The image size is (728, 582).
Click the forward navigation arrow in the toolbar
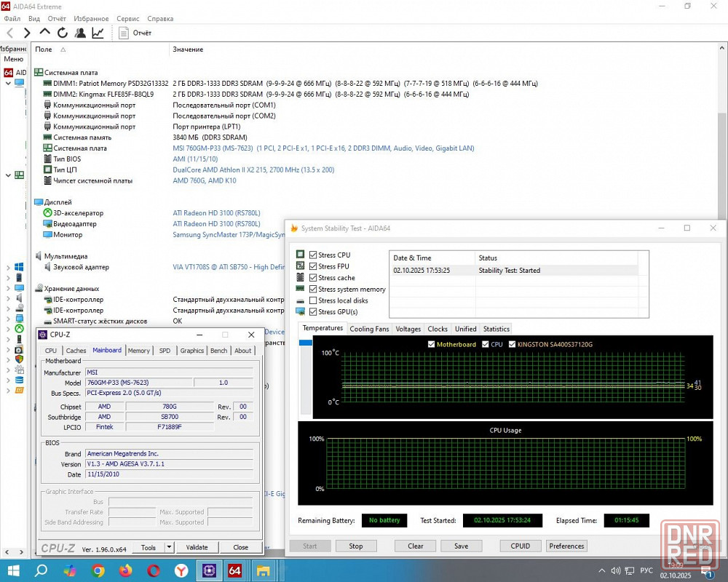[x=27, y=33]
